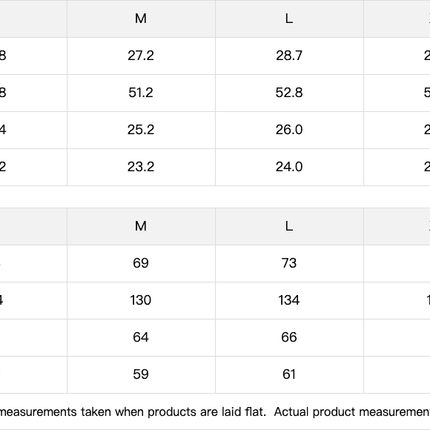Select the cell showing 73
Screen dimensions: 430x430
289,263
